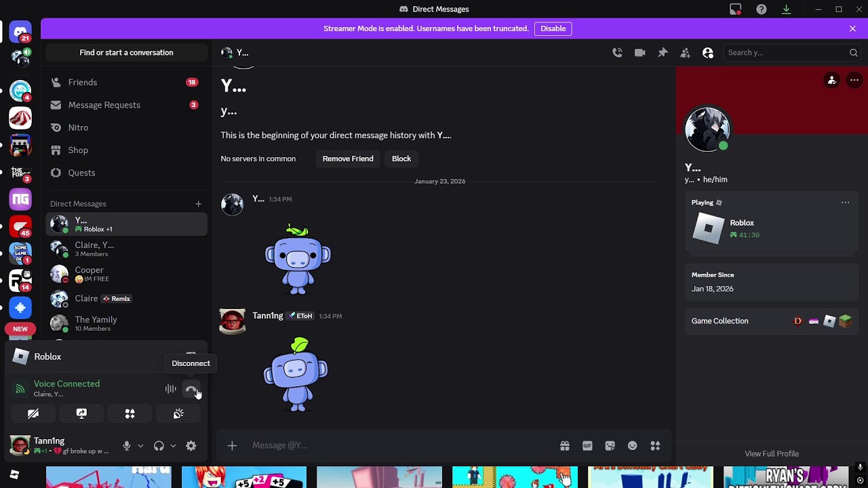868x488 pixels.
Task: Click the green download update icon
Action: (787, 9)
